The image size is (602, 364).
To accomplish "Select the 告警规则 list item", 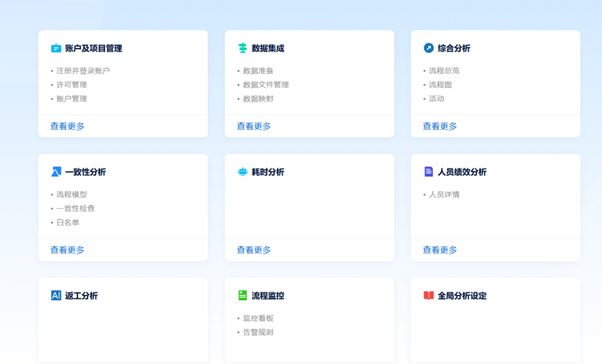I will [258, 333].
